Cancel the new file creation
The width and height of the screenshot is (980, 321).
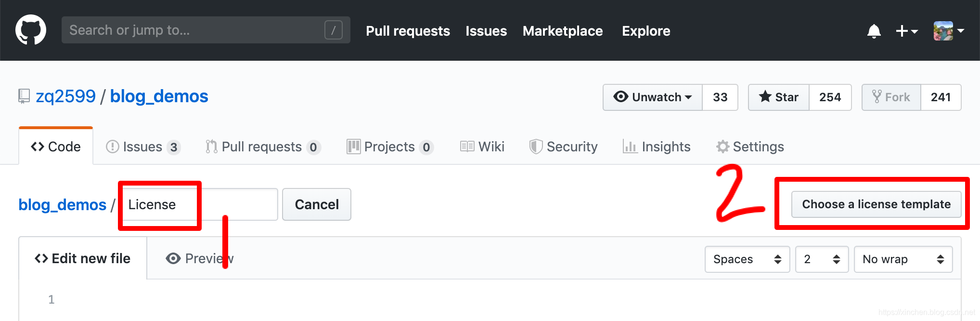pos(317,204)
